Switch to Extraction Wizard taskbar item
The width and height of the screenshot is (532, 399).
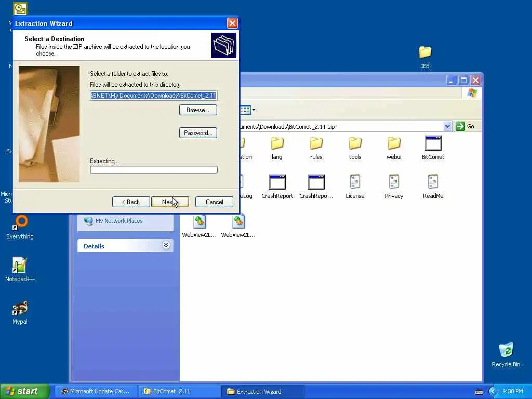(x=262, y=391)
